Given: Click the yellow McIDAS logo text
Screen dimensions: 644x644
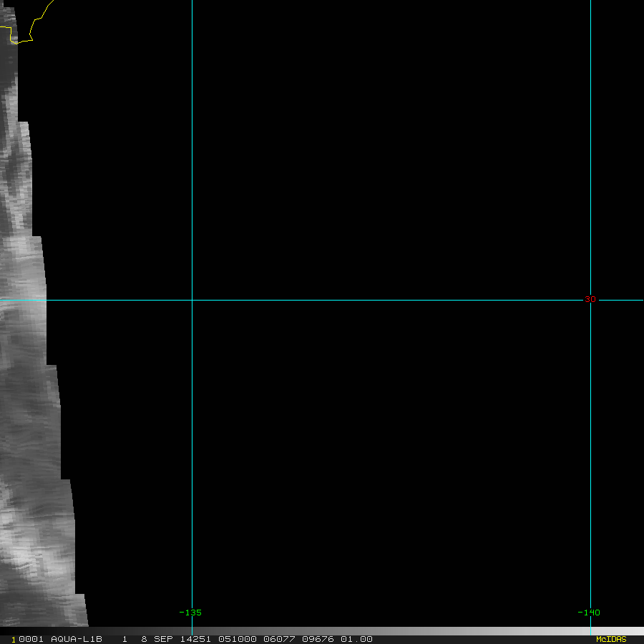Looking at the screenshot, I should (611, 639).
